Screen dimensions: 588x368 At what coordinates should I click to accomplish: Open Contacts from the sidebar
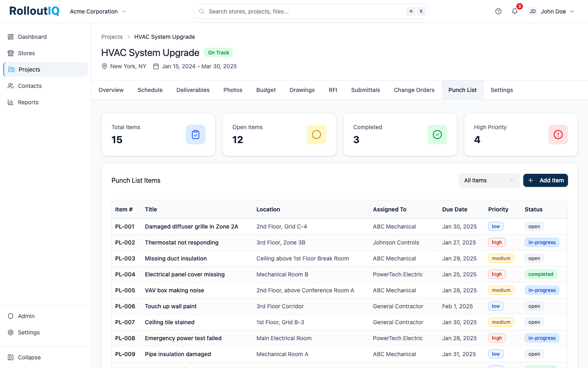(x=45, y=86)
